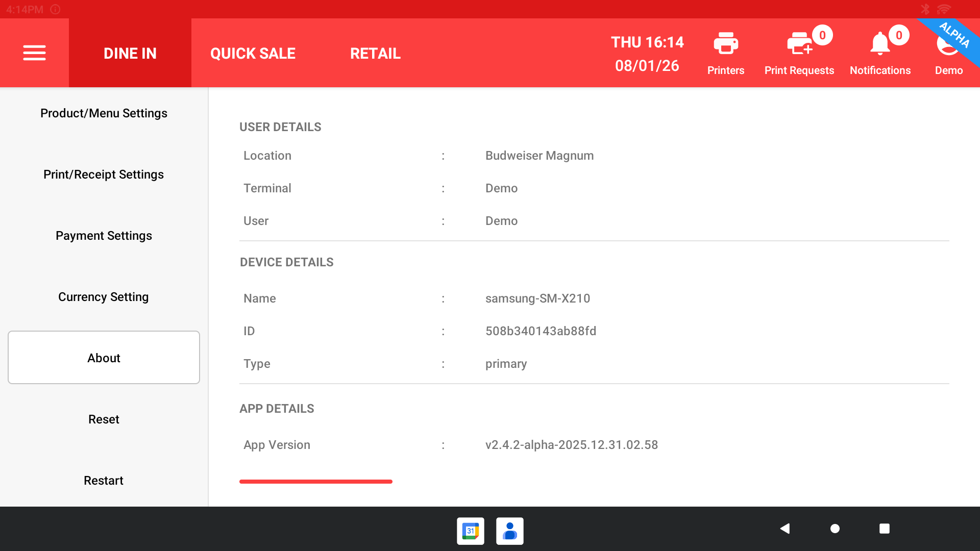The height and width of the screenshot is (551, 980).
Task: Launch the Contacts app in taskbar
Action: click(509, 531)
